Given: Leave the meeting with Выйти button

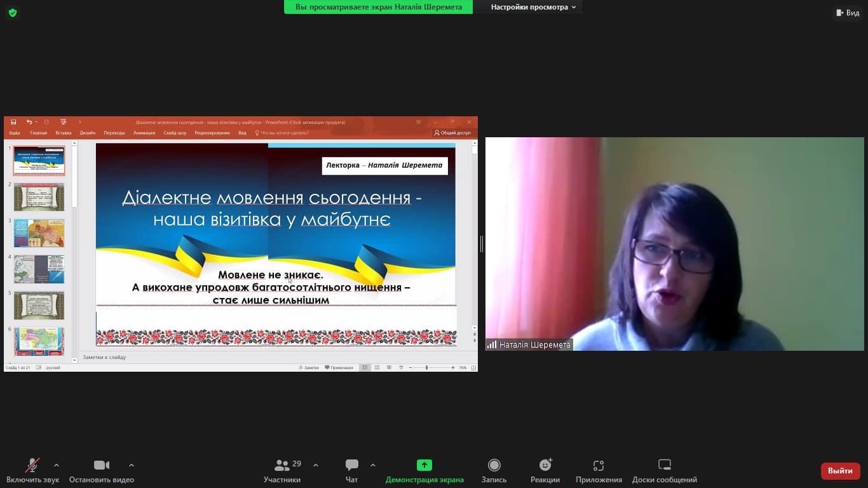Looking at the screenshot, I should tap(840, 471).
